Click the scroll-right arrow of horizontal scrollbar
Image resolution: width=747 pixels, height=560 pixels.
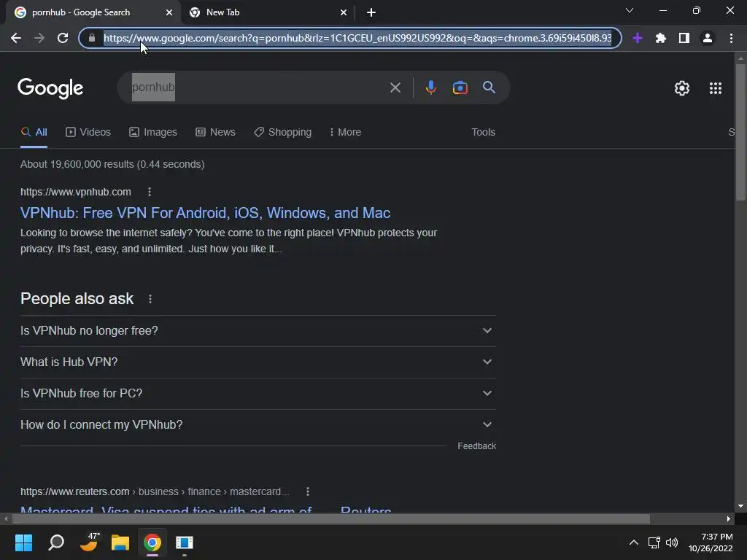[729, 518]
